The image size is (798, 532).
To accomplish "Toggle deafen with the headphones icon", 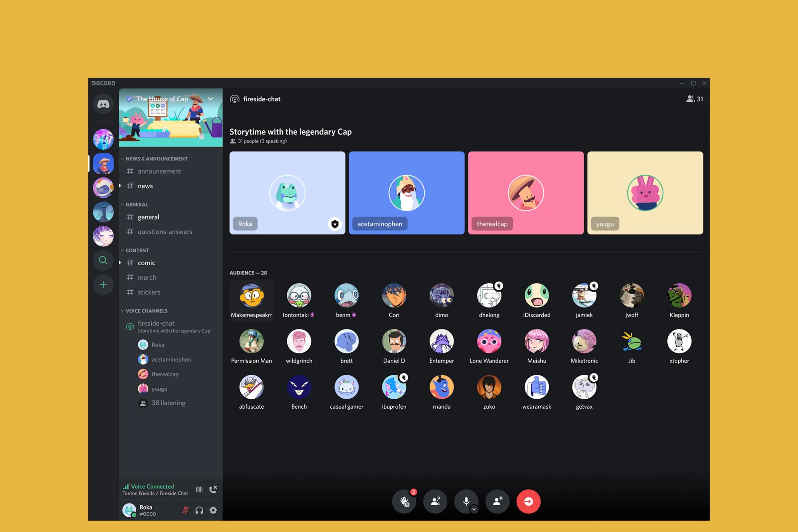I will [199, 511].
